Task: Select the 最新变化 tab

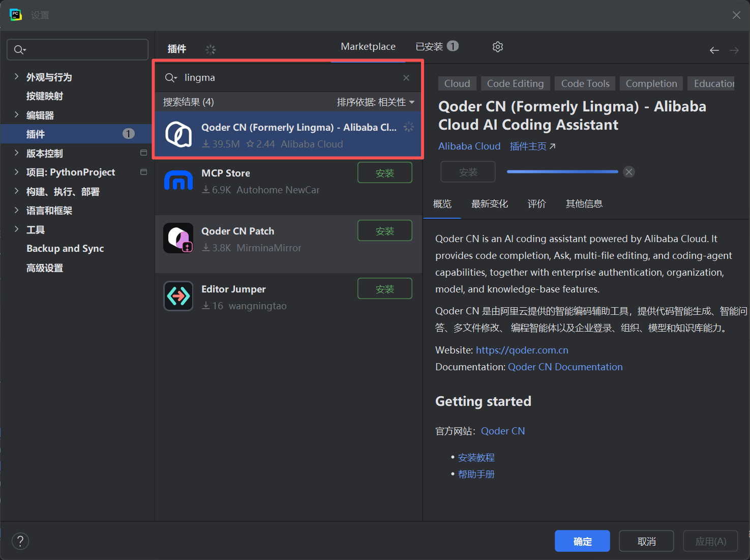Action: tap(490, 204)
